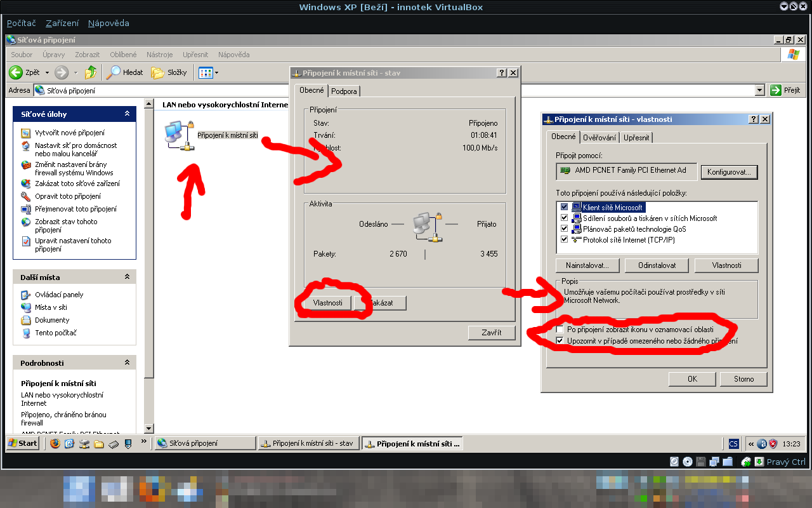Screen dimensions: 812x508
Task: Confirm properties dialog with OK
Action: click(692, 379)
